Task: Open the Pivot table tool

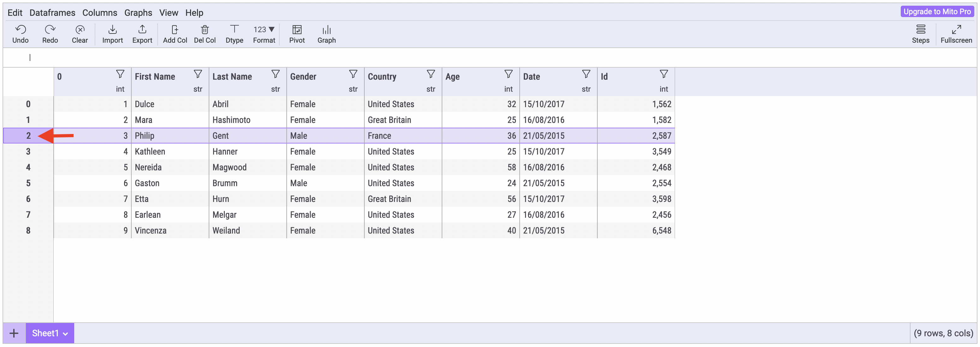Action: click(x=297, y=34)
